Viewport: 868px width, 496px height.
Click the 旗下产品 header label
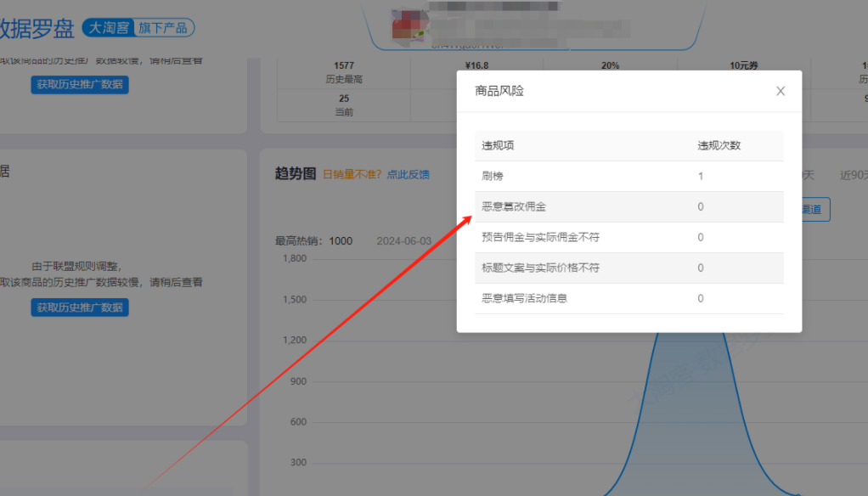point(163,28)
